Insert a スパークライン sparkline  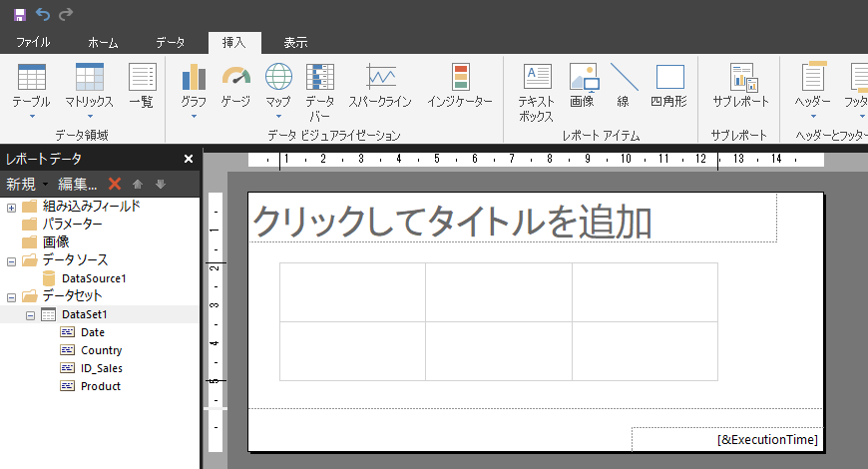[380, 85]
